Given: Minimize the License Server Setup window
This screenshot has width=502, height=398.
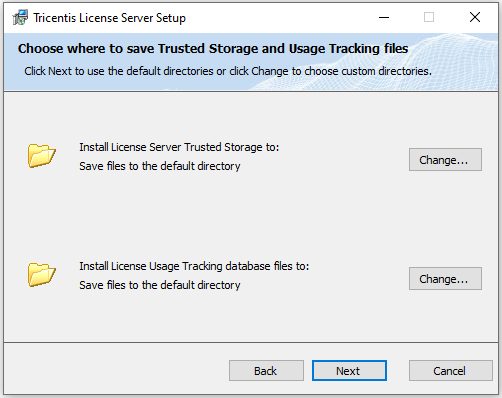Looking at the screenshot, I should click(384, 17).
